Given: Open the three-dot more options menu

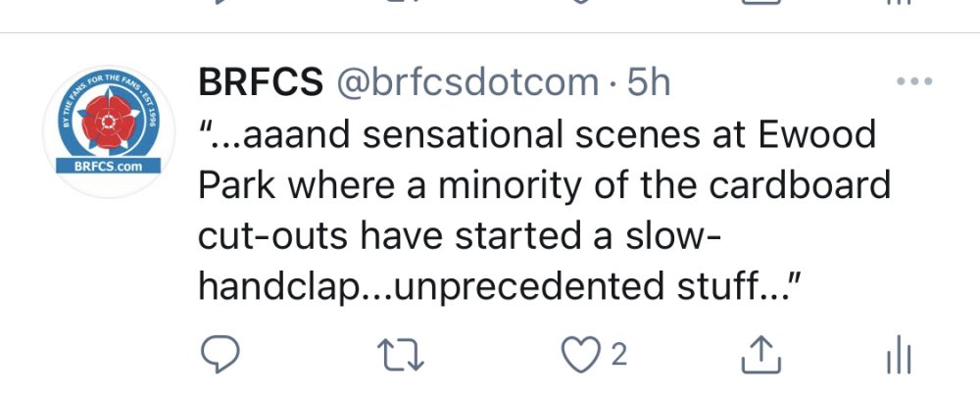Looking at the screenshot, I should pyautogui.click(x=914, y=81).
